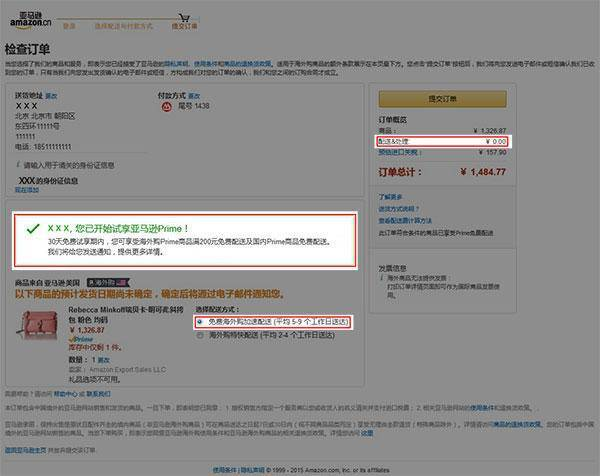The width and height of the screenshot is (600, 476).
Task: Select 免费海外购加速配送 5-9 day shipping option
Action: (x=199, y=322)
